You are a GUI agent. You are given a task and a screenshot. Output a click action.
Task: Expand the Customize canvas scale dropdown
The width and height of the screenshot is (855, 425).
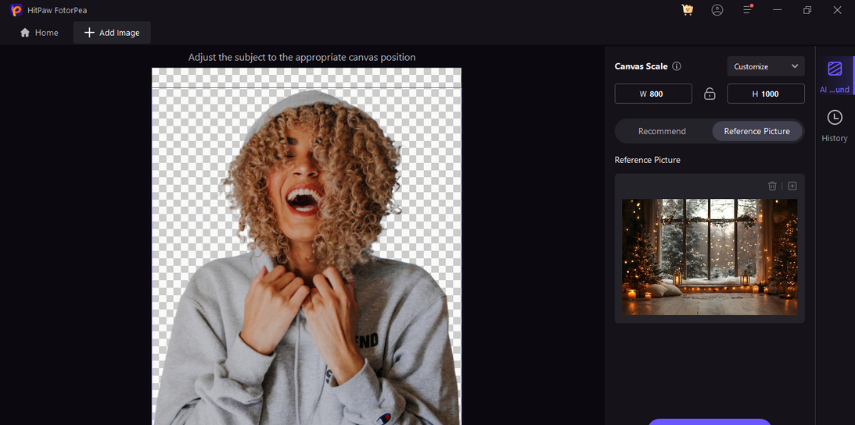tap(765, 67)
